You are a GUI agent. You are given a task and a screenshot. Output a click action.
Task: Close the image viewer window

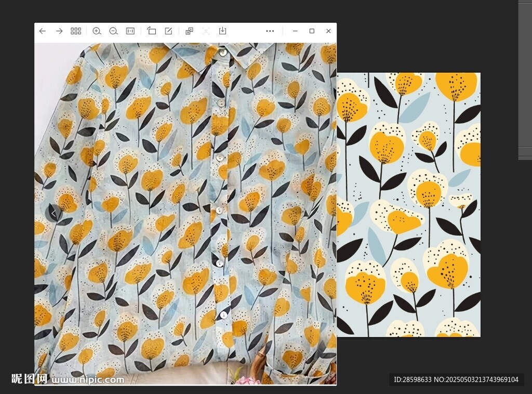[x=328, y=31]
